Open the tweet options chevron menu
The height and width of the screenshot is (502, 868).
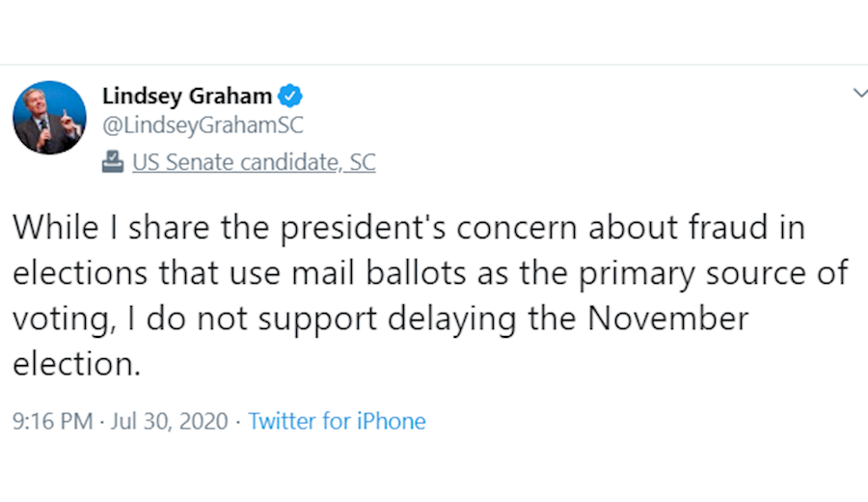(x=859, y=93)
